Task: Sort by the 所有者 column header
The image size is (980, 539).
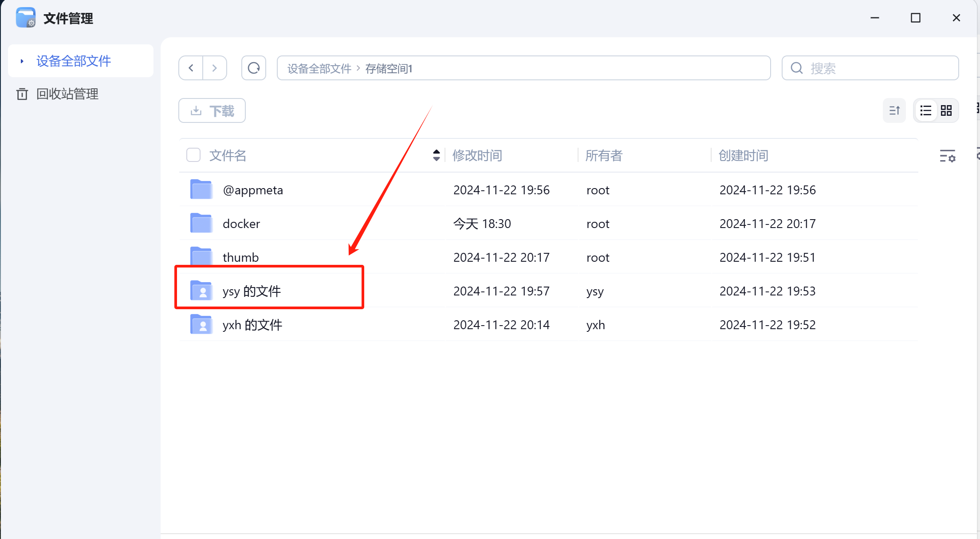Action: (604, 156)
